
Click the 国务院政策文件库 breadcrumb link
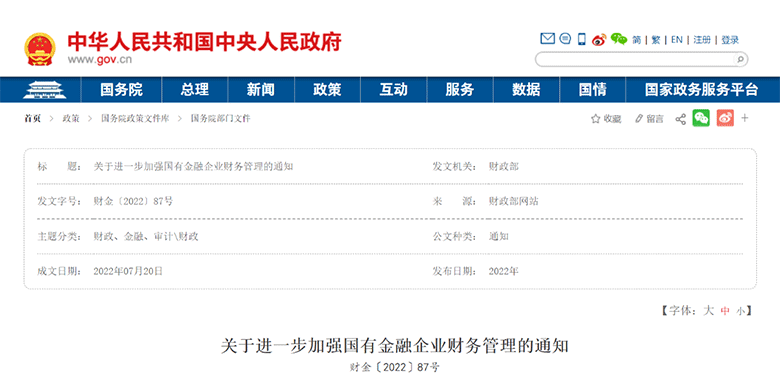coord(135,119)
